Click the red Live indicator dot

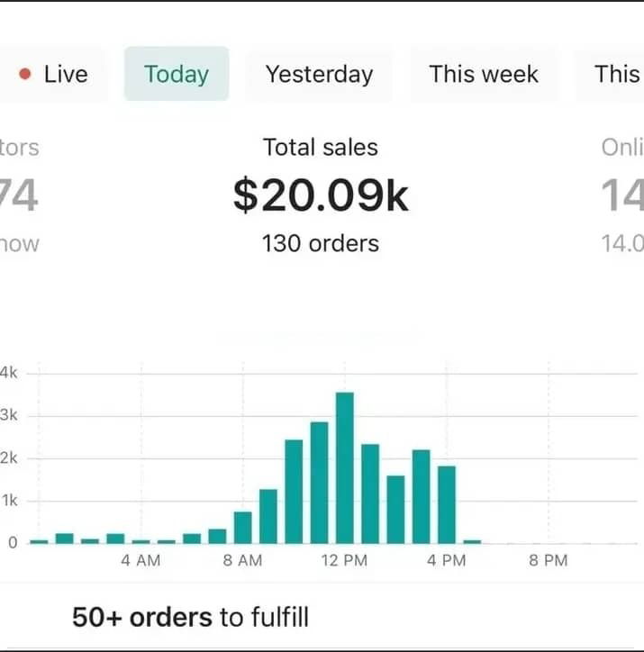tap(25, 74)
